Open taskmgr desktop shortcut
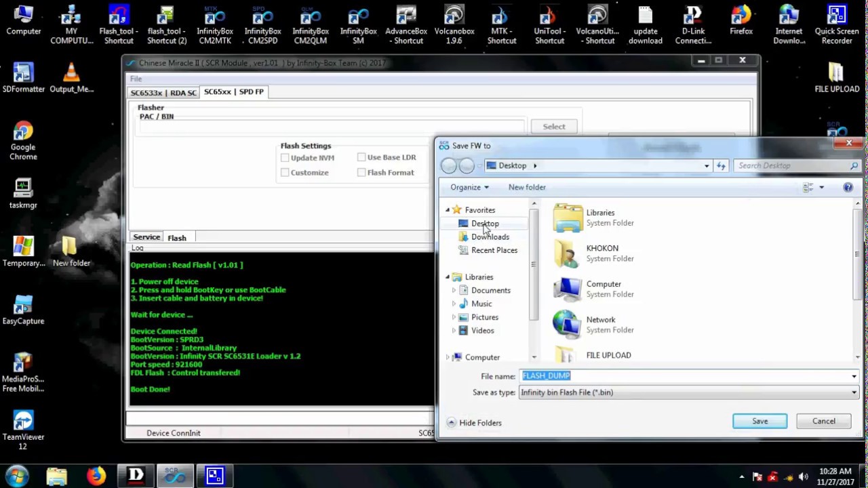868x488 pixels. click(x=23, y=194)
